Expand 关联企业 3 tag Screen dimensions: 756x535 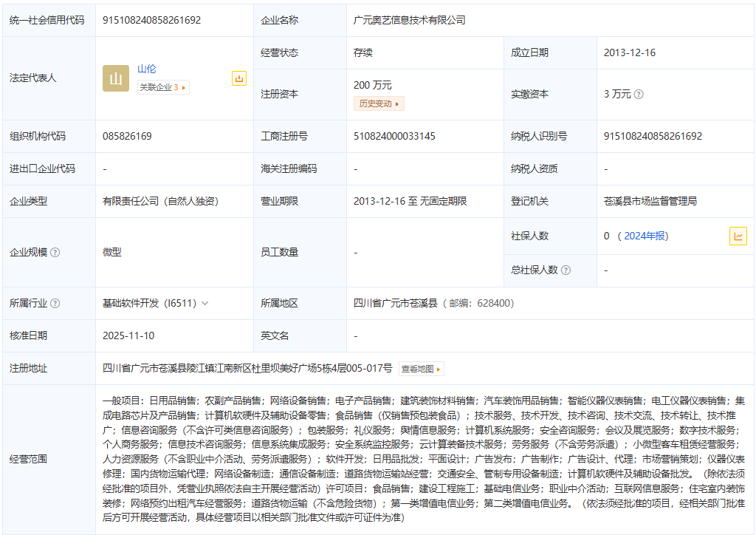[x=163, y=87]
